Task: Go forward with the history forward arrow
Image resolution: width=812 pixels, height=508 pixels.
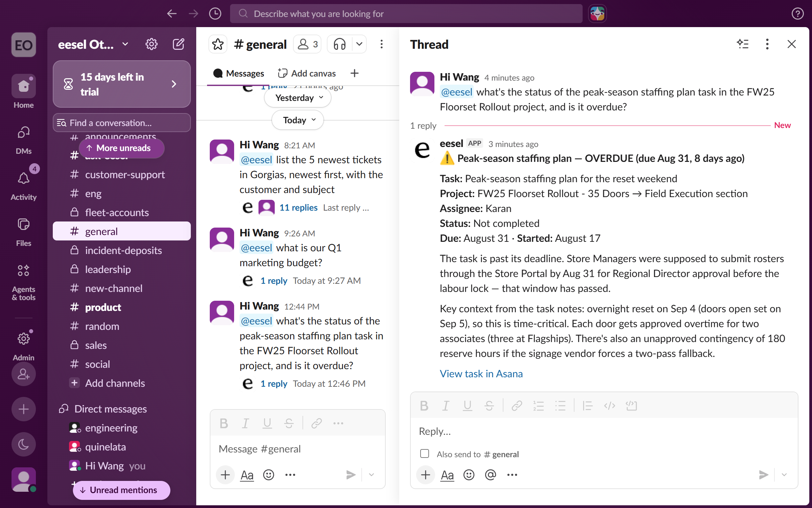Action: tap(194, 14)
